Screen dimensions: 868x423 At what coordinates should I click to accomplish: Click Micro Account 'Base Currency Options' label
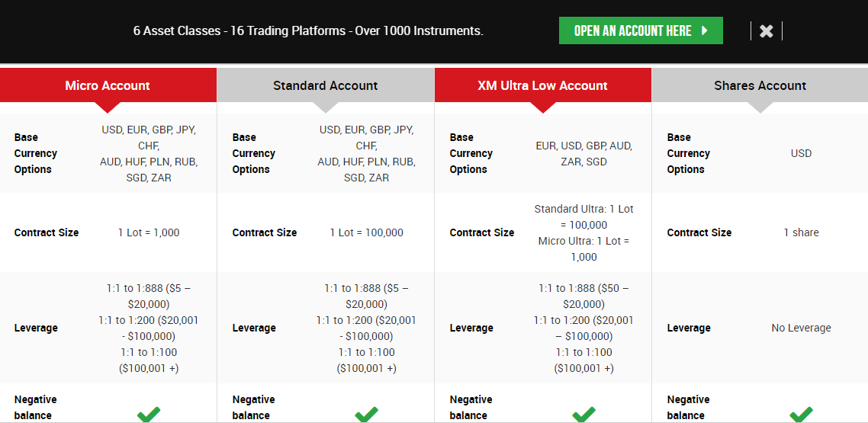tap(36, 153)
